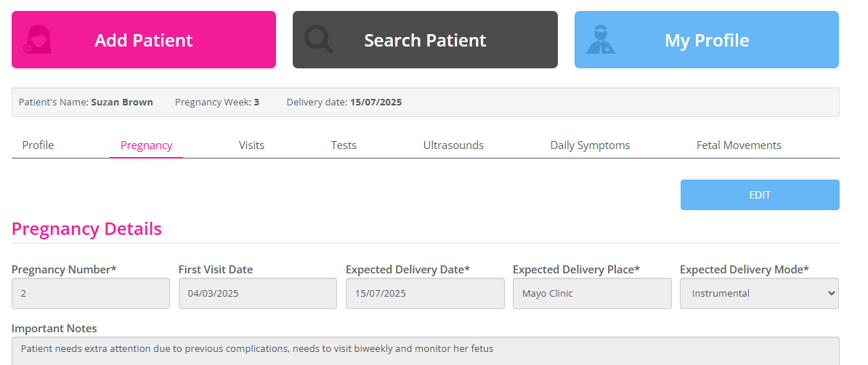The image size is (868, 365).
Task: Open the Ultrasounds tab
Action: [x=453, y=145]
